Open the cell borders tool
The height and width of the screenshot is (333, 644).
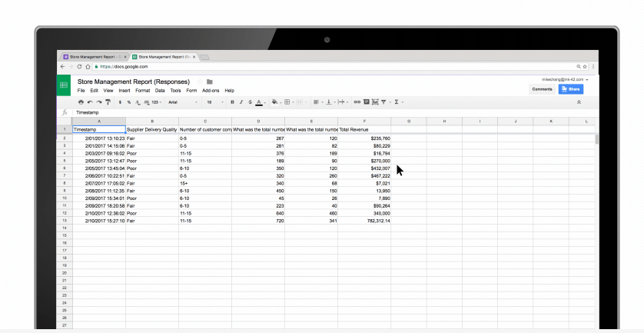tap(287, 102)
